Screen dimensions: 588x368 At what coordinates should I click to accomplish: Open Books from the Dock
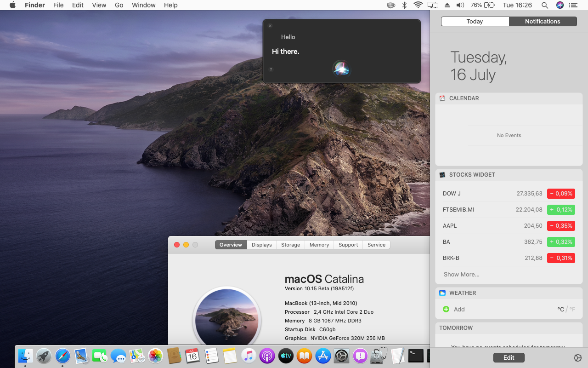click(304, 356)
